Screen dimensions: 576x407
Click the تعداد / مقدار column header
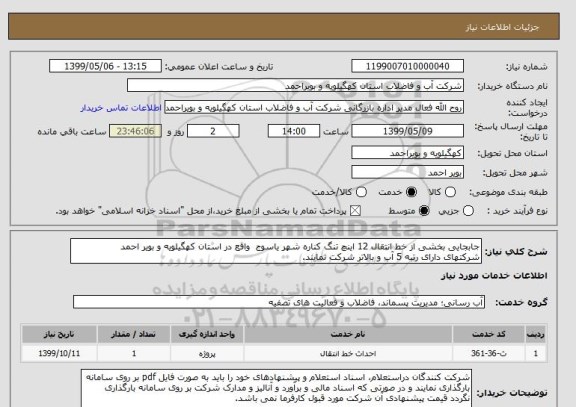pyautogui.click(x=133, y=334)
